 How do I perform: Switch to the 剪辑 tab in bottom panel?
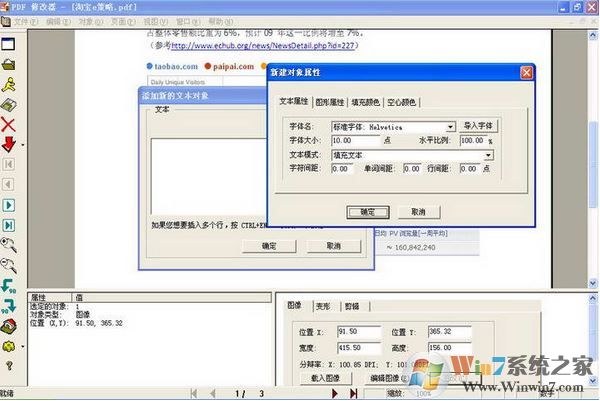[x=352, y=306]
